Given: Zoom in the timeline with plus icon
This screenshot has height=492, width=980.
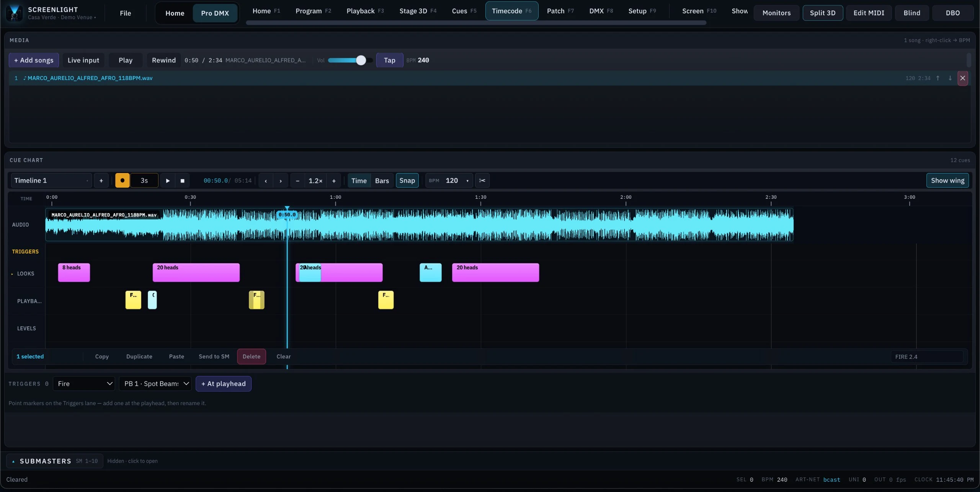Looking at the screenshot, I should click(334, 180).
